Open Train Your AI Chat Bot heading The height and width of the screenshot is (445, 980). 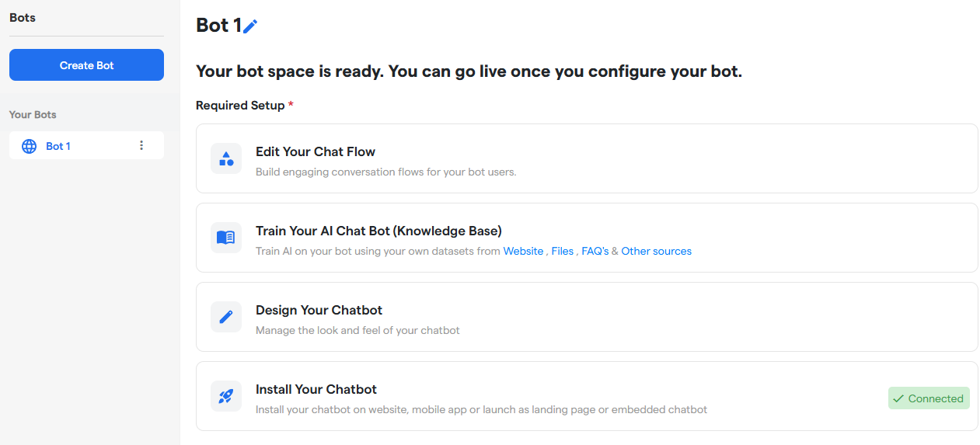(x=378, y=231)
